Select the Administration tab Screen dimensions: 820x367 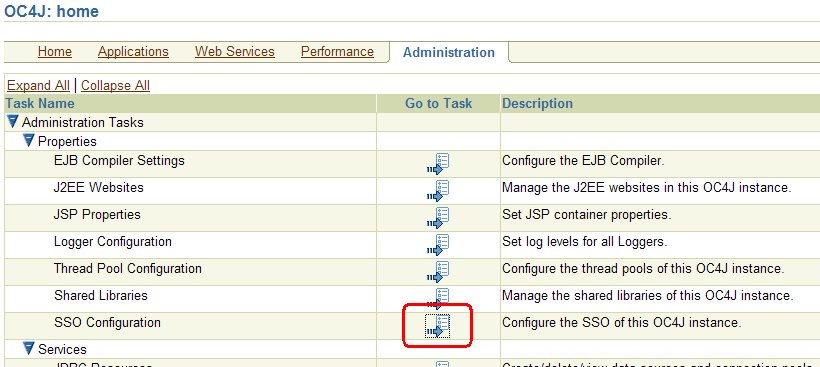click(x=449, y=52)
